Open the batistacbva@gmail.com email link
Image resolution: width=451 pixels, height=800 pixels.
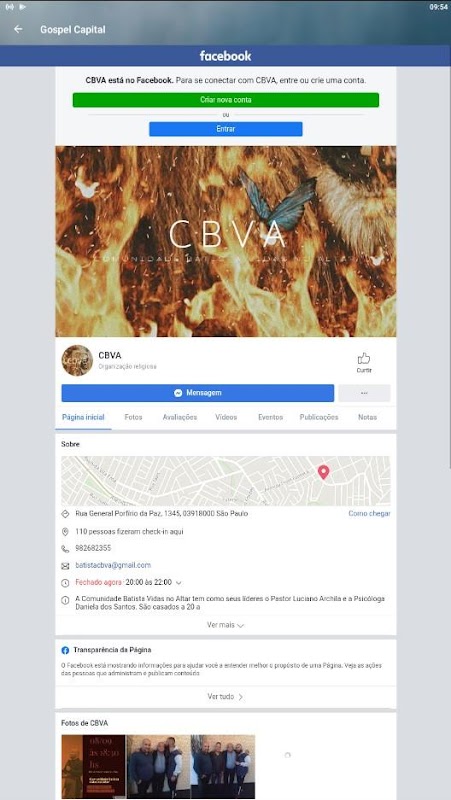(113, 565)
